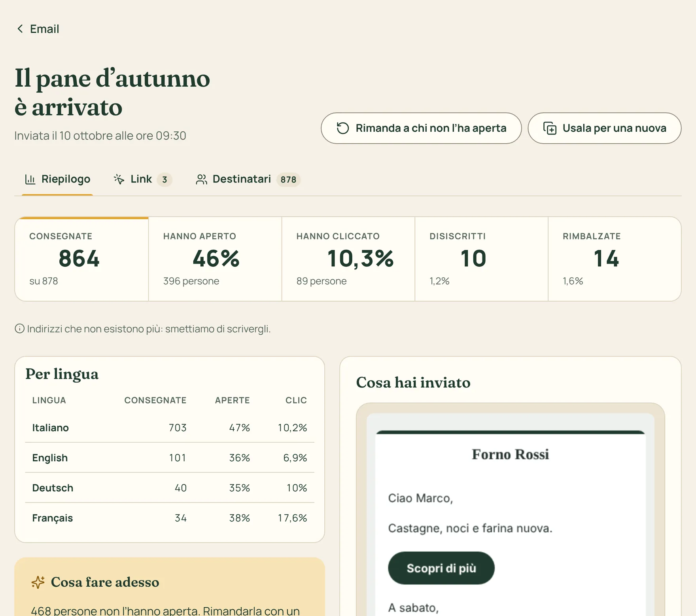Click the Consegnate column header in Per lingua
696x616 pixels.
click(155, 400)
